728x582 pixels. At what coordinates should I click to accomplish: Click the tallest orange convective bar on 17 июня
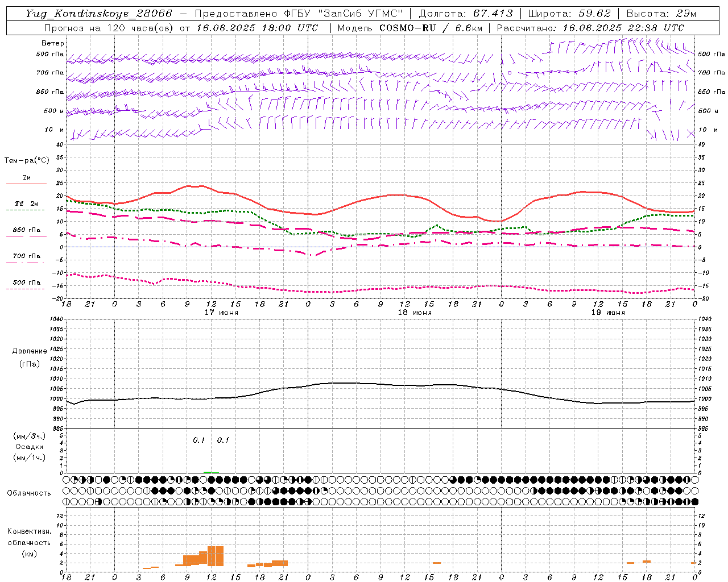216,556
